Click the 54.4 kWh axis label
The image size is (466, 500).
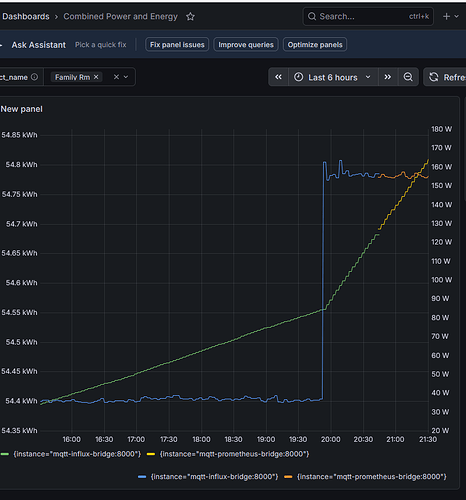(21, 401)
